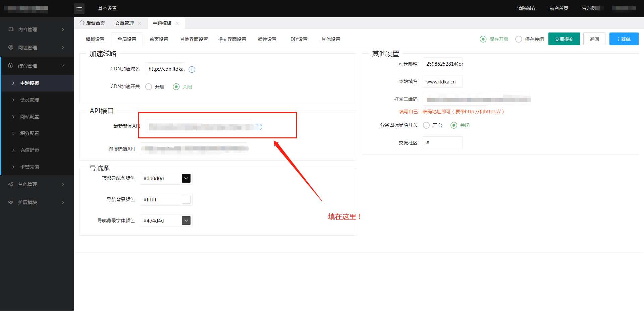The image size is (644, 314).
Task: Click the 本站域名 input field
Action: click(443, 81)
